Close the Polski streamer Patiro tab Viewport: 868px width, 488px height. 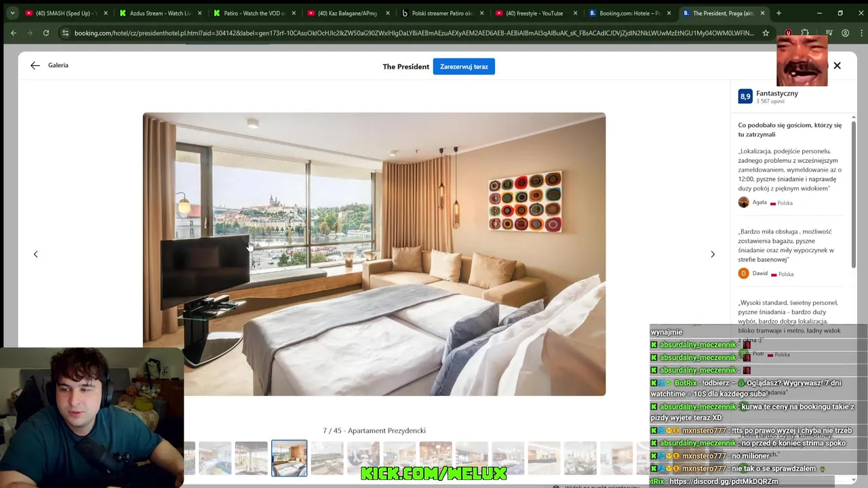pos(481,13)
